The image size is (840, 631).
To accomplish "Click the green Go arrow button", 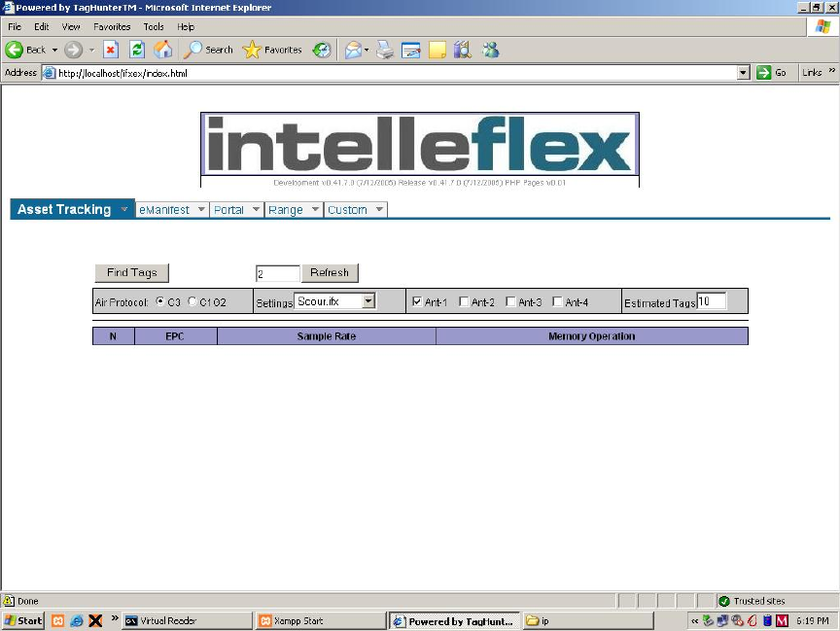I will 763,72.
